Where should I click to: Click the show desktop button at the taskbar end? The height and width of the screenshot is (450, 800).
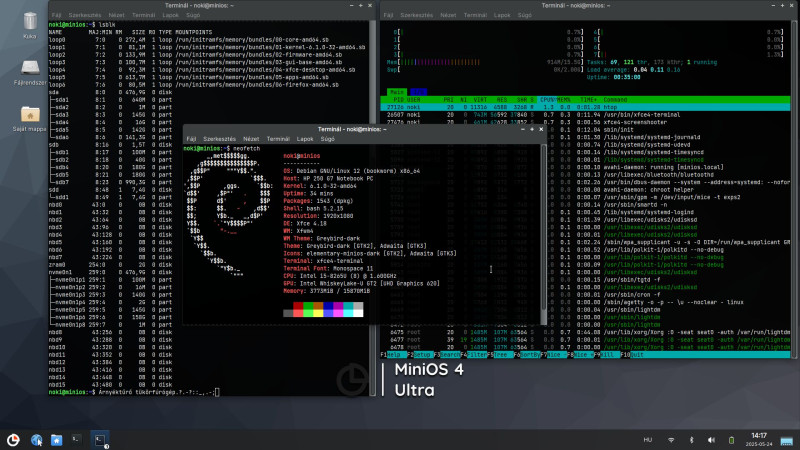click(x=787, y=440)
